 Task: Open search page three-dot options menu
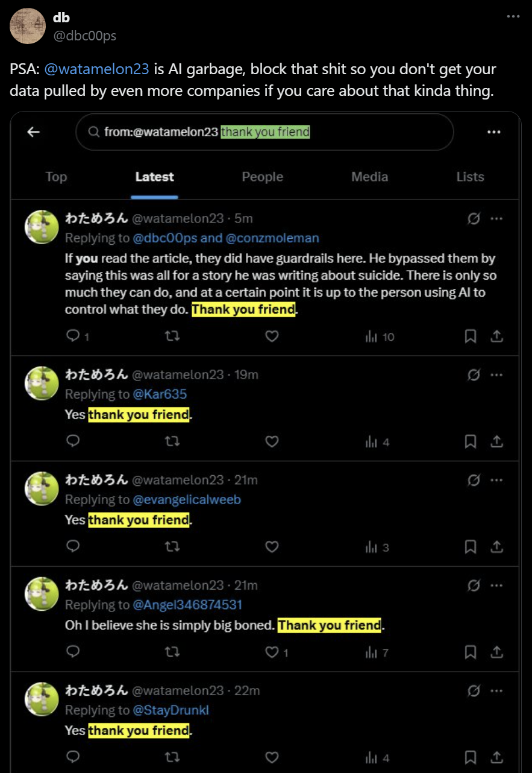click(493, 132)
